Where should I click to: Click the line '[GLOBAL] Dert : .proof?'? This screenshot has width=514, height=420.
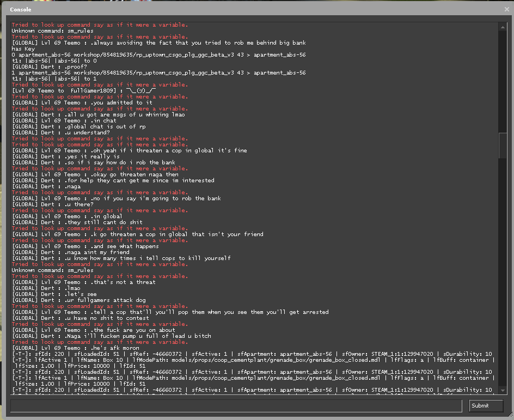coord(50,66)
